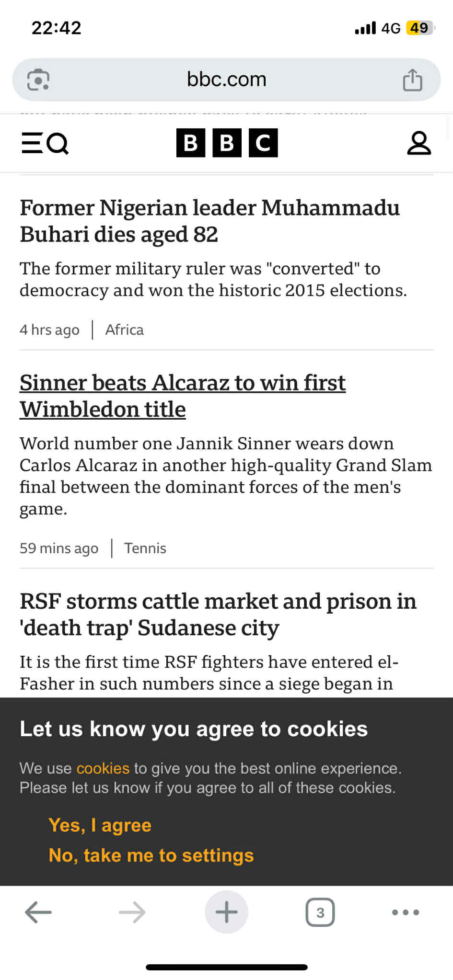Tap the BBC logo
This screenshot has width=453, height=980.
[x=227, y=143]
